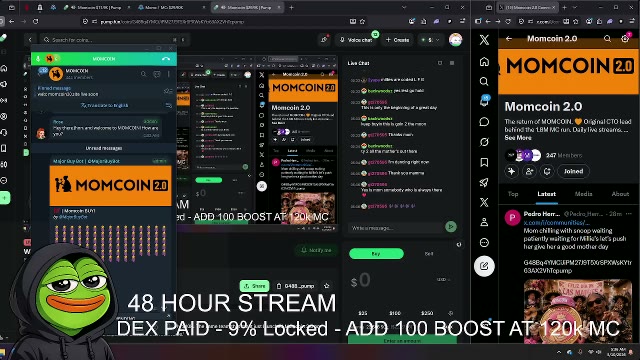Switch to the first Momcoin Pump browser tab
640x360 pixels.
(97, 7)
